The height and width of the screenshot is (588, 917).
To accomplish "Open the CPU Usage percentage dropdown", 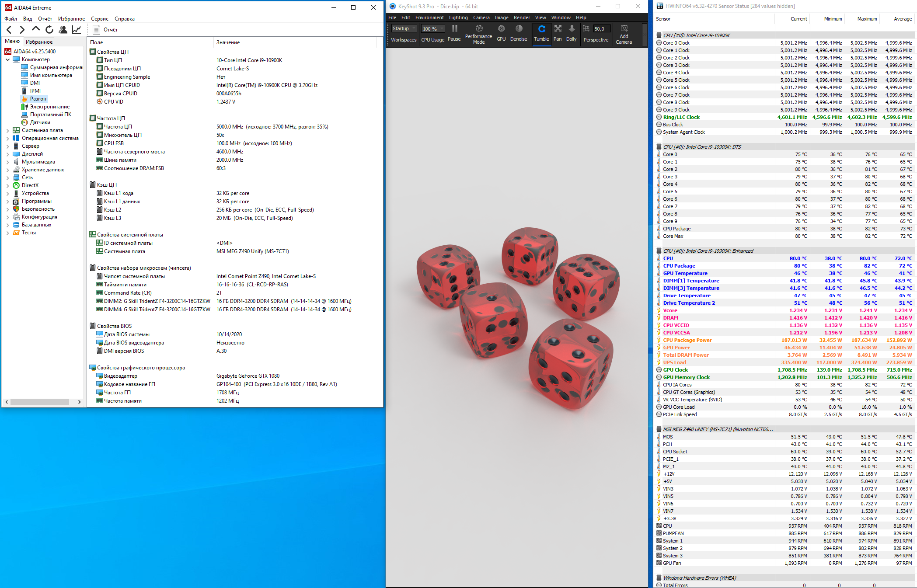I will tap(432, 29).
